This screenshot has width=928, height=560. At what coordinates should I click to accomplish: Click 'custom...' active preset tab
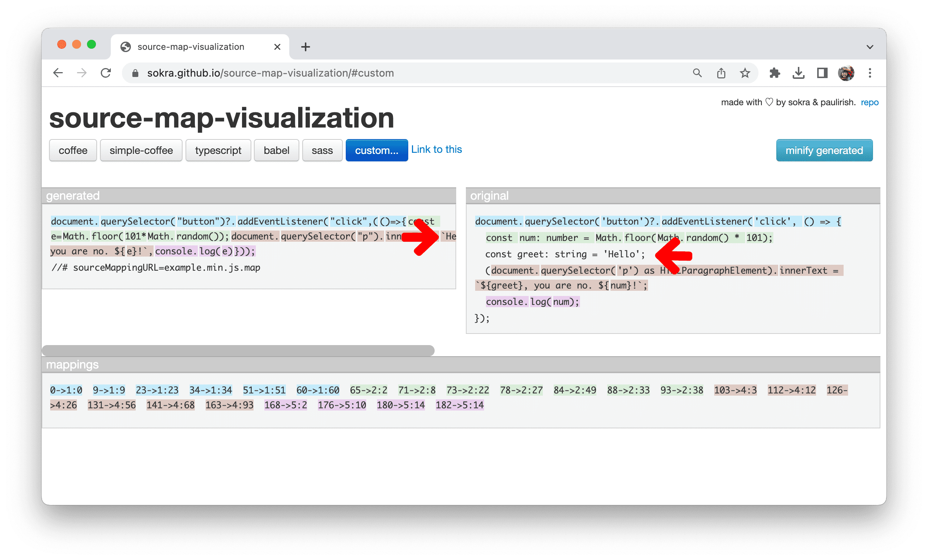click(374, 150)
